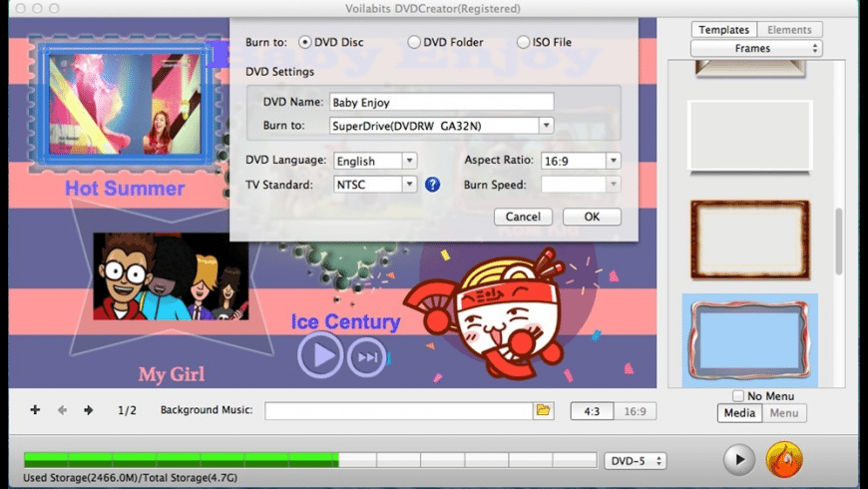The image size is (868, 489).
Task: Click the storage usage progress bar
Action: pos(310,460)
